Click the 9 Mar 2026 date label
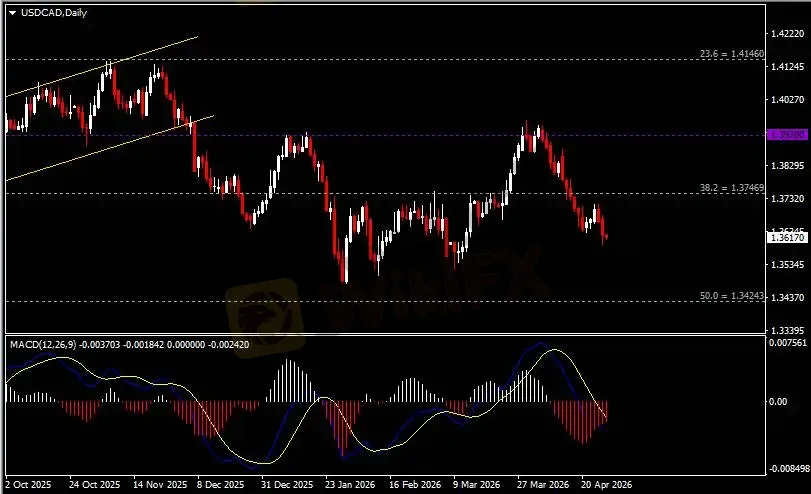 (476, 485)
